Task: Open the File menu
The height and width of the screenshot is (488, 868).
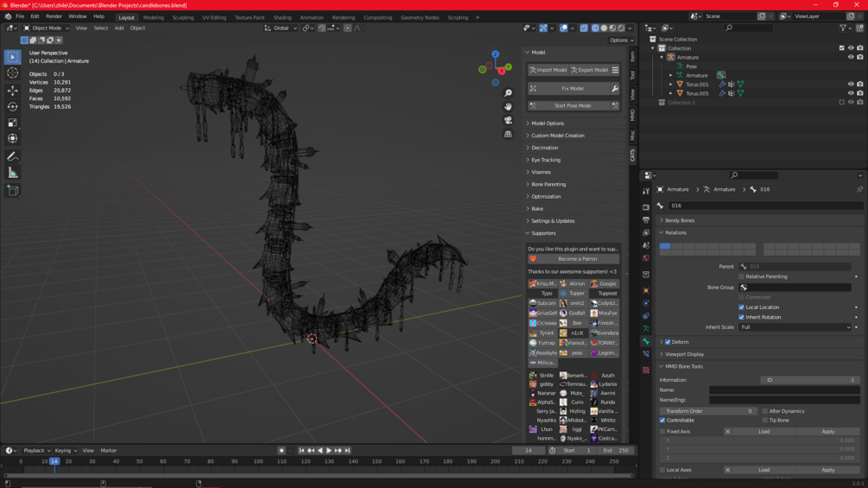Action: point(20,16)
